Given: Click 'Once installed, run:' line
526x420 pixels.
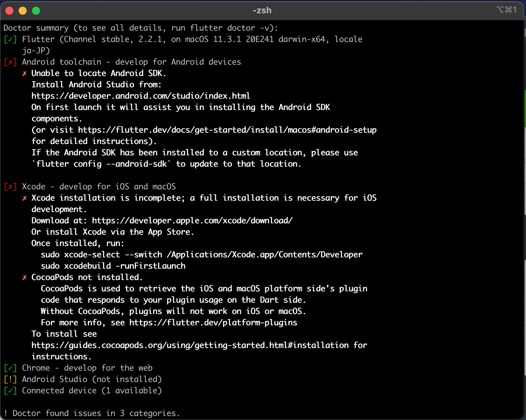Looking at the screenshot, I should point(78,243).
